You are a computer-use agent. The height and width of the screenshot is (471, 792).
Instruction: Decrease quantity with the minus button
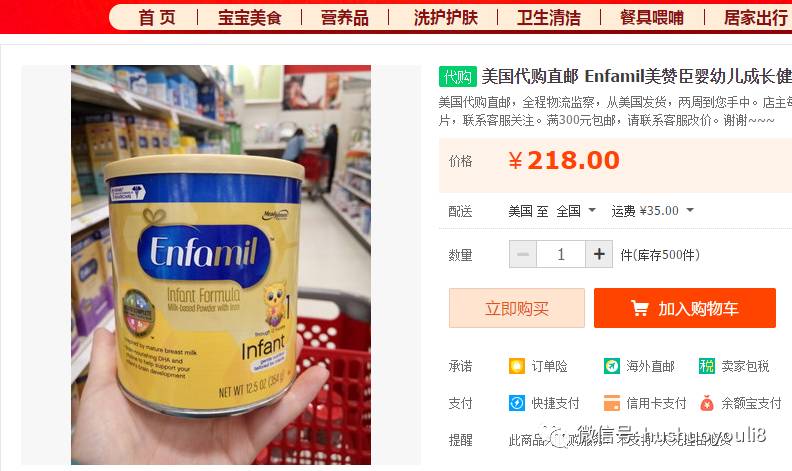pos(523,254)
